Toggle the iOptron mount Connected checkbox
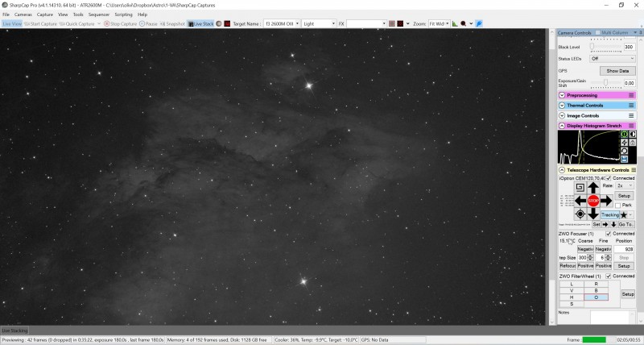The height and width of the screenshot is (345, 644). coord(609,178)
